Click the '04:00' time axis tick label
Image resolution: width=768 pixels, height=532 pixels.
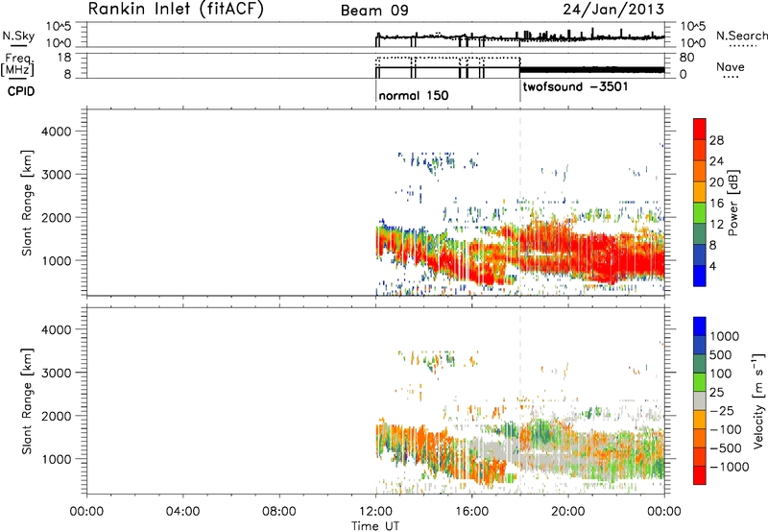click(182, 512)
